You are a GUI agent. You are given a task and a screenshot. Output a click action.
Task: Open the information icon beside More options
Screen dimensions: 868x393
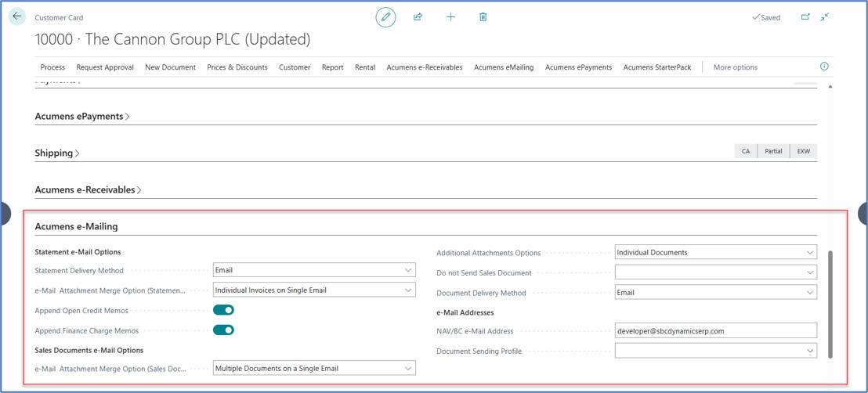pos(823,67)
